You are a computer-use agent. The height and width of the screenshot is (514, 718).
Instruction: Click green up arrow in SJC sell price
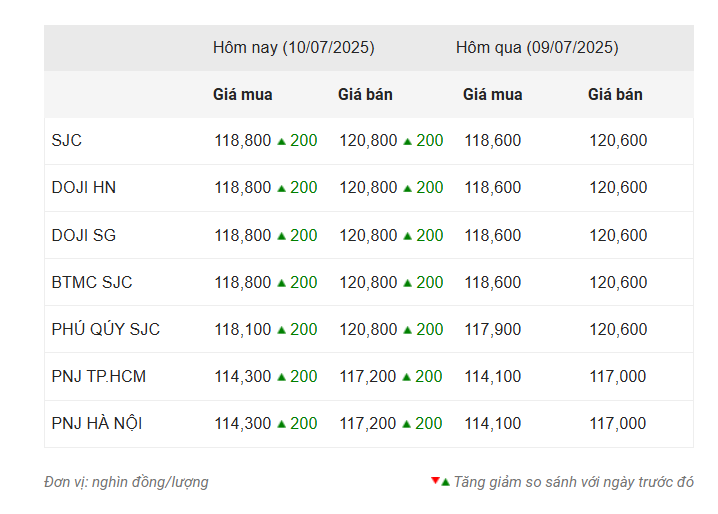(x=408, y=142)
